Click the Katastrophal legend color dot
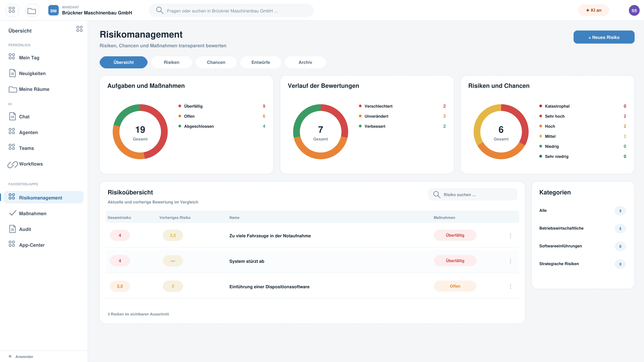The height and width of the screenshot is (362, 644). coord(541,106)
